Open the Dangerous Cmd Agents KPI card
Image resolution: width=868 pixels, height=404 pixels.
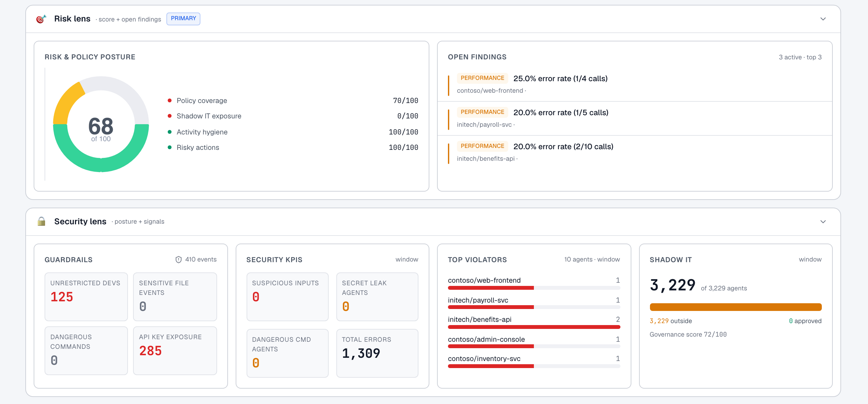coord(287,353)
